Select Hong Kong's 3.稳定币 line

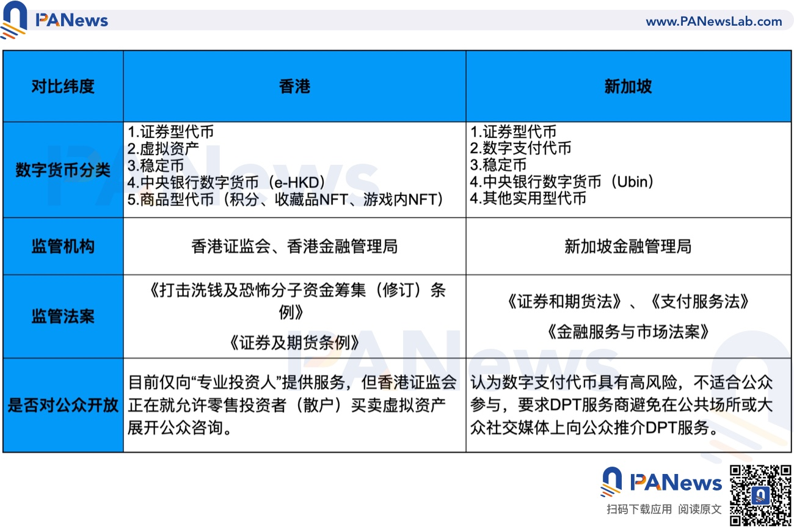156,165
